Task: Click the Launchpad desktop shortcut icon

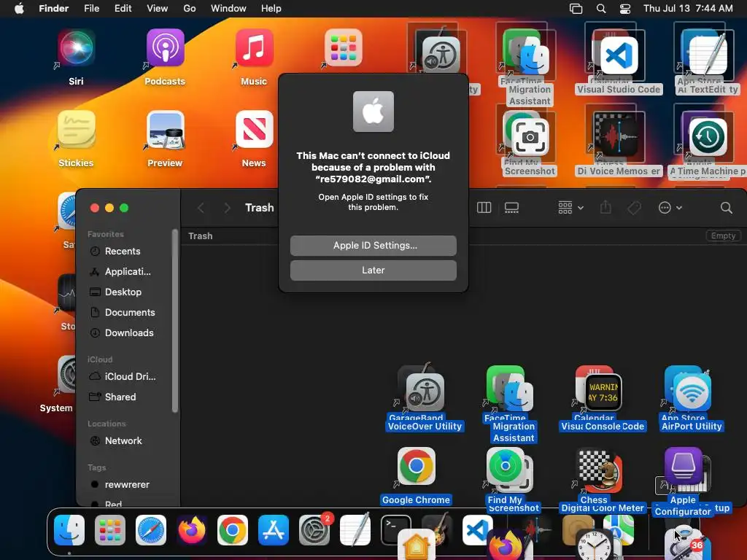Action: pyautogui.click(x=343, y=48)
